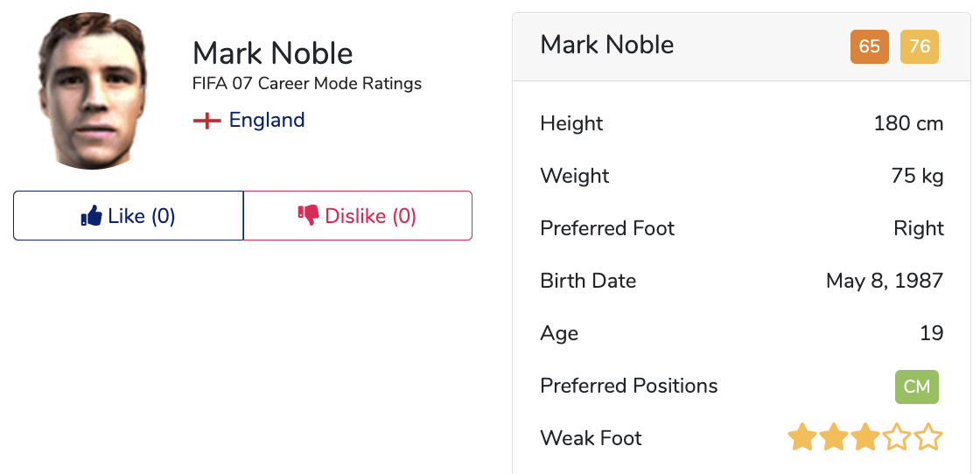Click the FIFA 07 Career Mode Ratings subtitle
980x474 pixels.
[x=307, y=84]
